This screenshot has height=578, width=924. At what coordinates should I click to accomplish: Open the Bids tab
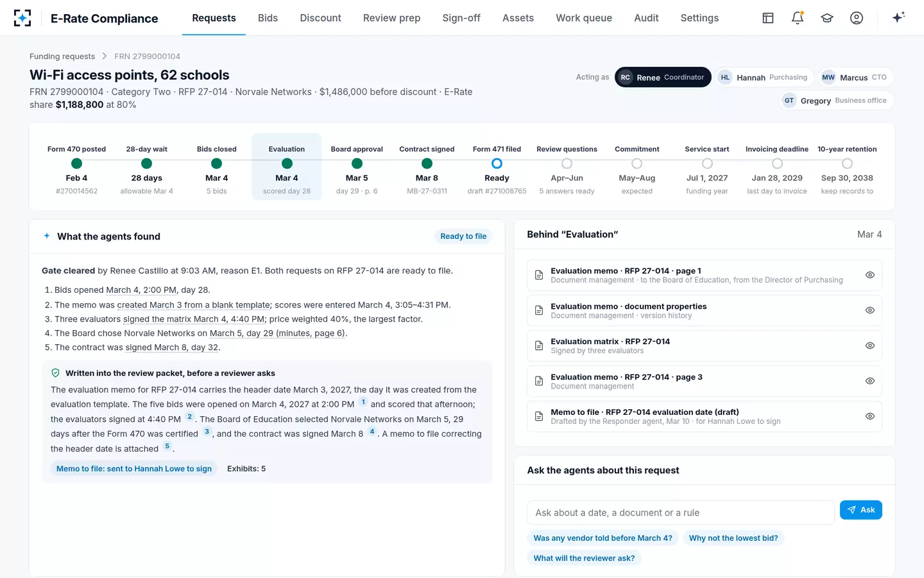coord(268,18)
